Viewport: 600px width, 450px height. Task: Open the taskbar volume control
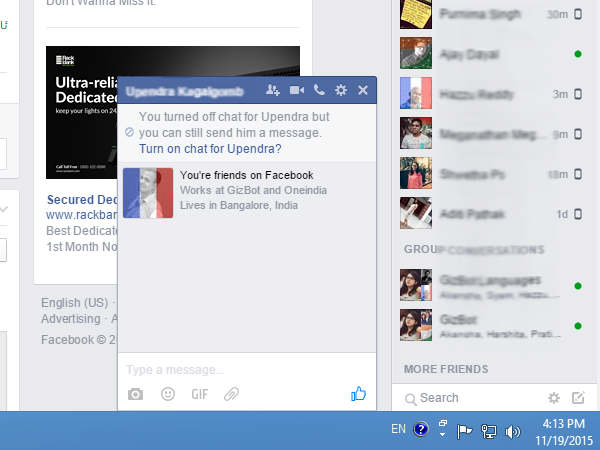coord(513,432)
